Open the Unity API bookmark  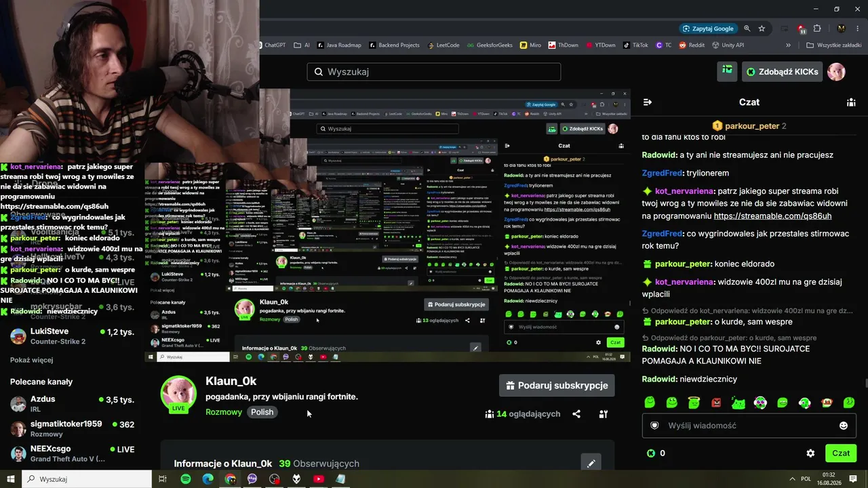tap(728, 45)
